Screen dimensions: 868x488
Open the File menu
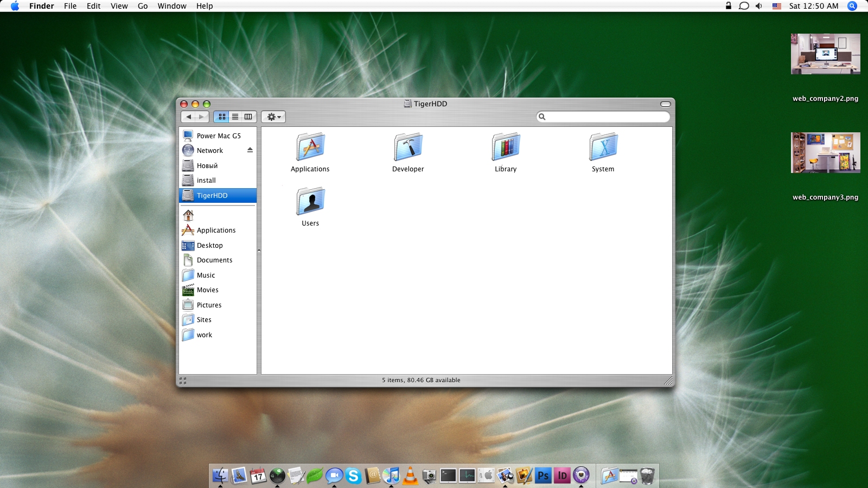pyautogui.click(x=71, y=6)
